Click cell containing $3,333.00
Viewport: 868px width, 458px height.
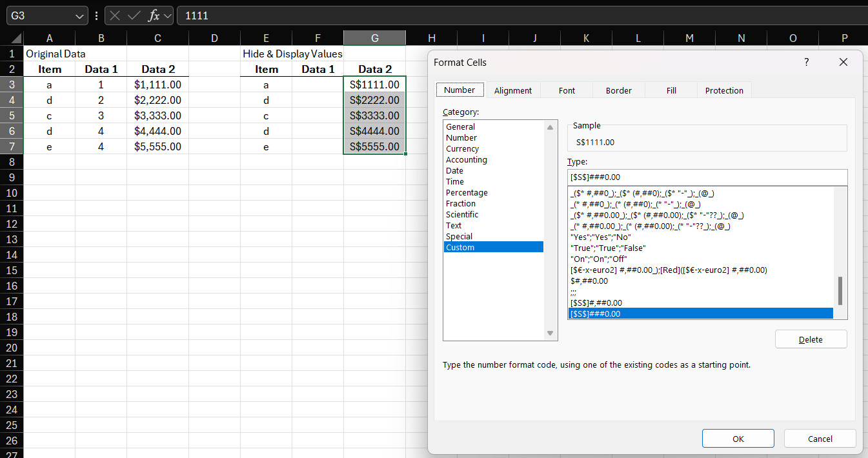coord(158,115)
